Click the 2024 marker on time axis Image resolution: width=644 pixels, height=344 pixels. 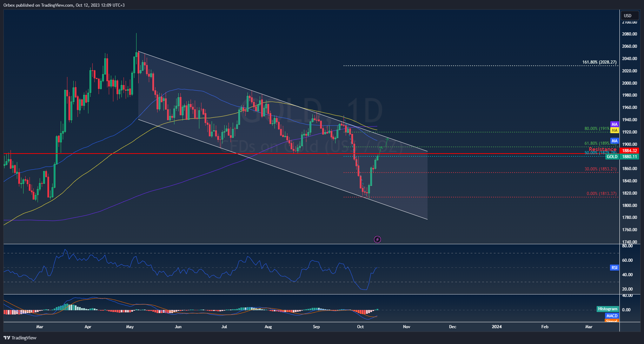497,327
